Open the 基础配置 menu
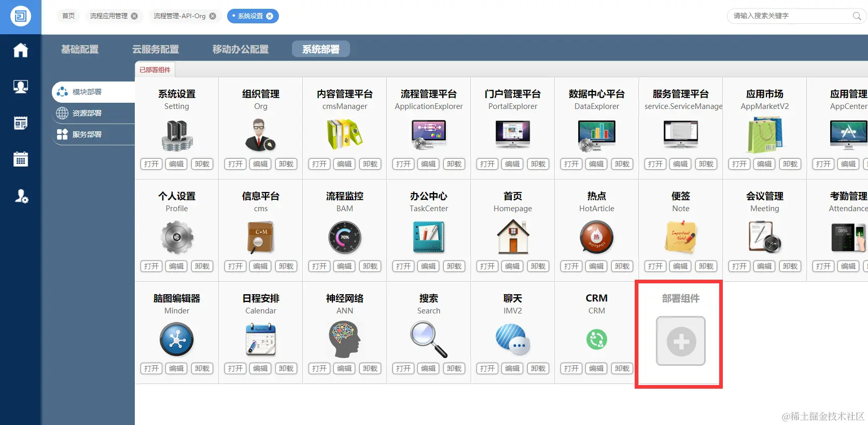 click(80, 49)
